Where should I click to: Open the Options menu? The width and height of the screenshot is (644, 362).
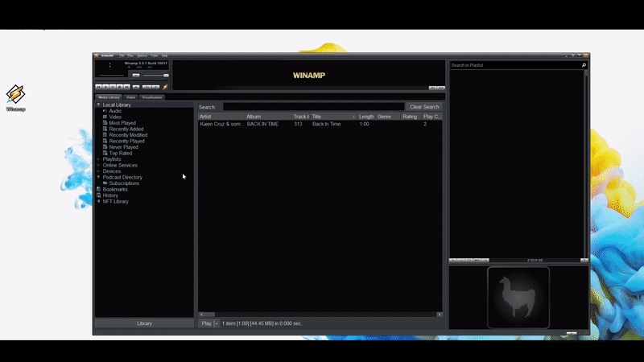pyautogui.click(x=142, y=56)
